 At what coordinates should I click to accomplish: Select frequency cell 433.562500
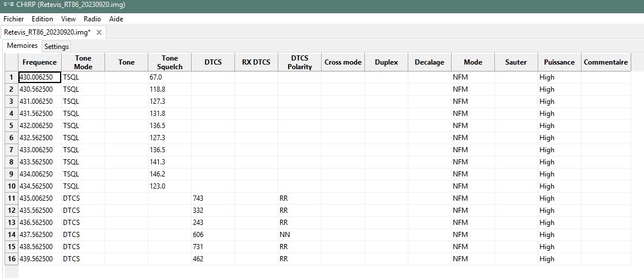tap(40, 162)
